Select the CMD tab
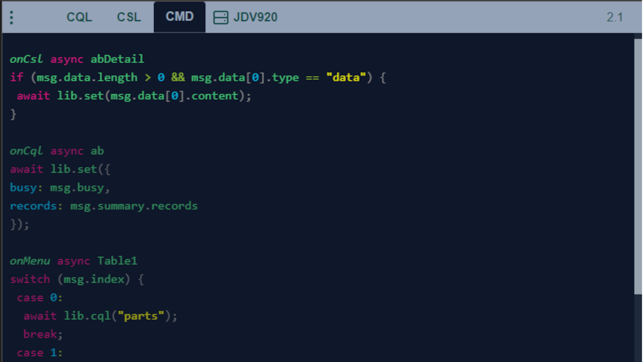Screen dimensions: 644x362 tap(180, 17)
